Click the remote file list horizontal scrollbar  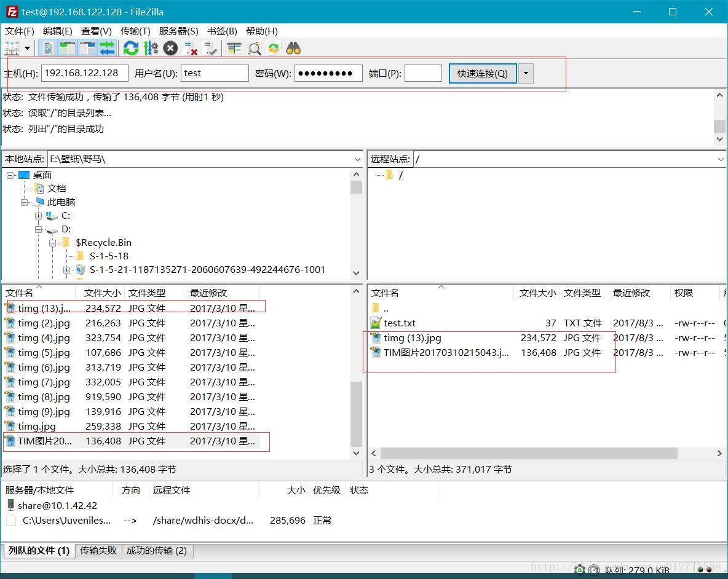(x=529, y=453)
